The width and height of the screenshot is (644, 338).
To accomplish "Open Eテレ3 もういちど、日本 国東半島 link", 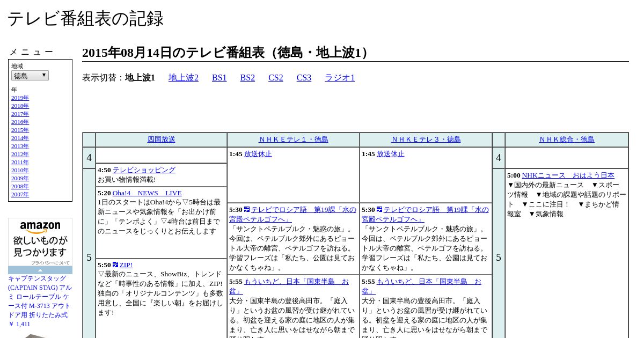I will click(422, 286).
